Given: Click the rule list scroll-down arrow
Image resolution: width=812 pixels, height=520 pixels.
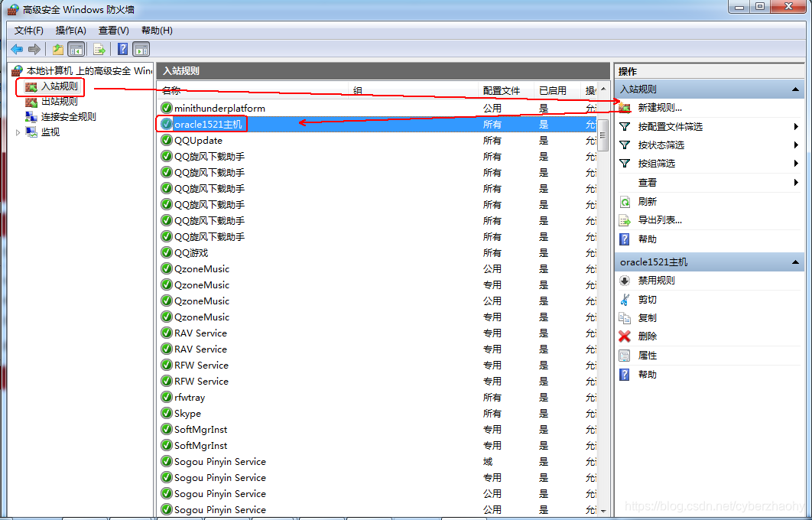Looking at the screenshot, I should (x=603, y=511).
